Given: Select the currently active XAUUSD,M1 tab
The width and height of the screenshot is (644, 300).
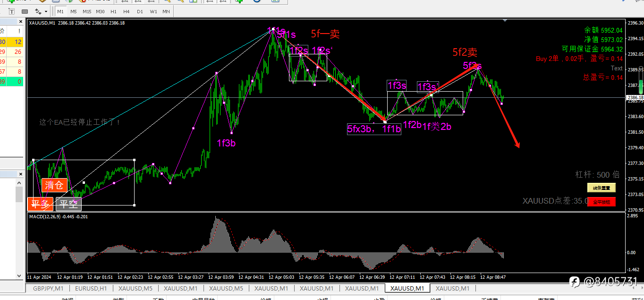Looking at the screenshot, I should coord(407,288).
